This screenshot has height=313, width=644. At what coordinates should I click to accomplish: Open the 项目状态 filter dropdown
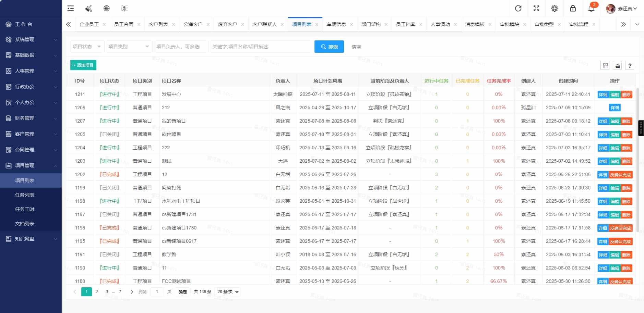tap(86, 46)
